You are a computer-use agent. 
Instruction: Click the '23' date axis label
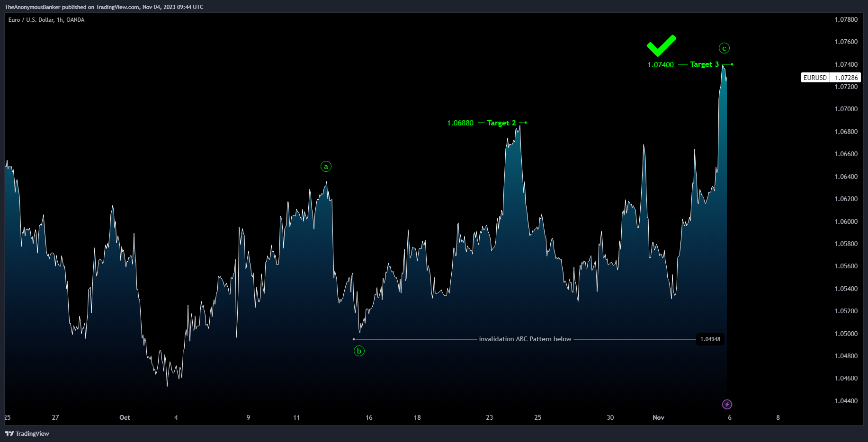[489, 417]
